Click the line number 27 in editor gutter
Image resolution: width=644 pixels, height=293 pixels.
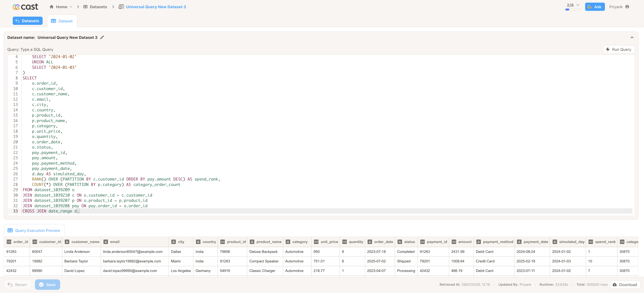tap(15, 179)
